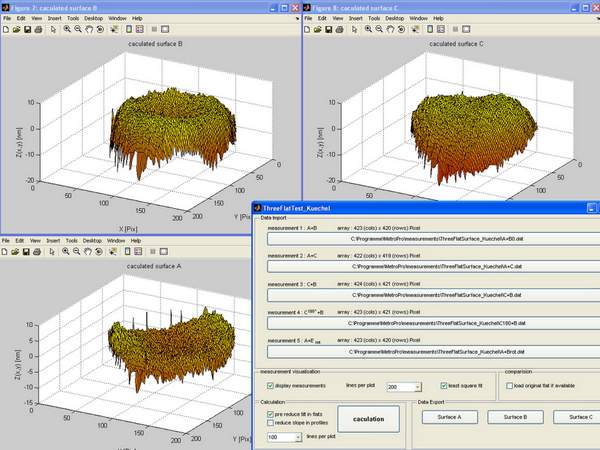Image resolution: width=600 pixels, height=450 pixels.
Task: Activate Zoom Out tool in surface A window
Action: (x=77, y=252)
